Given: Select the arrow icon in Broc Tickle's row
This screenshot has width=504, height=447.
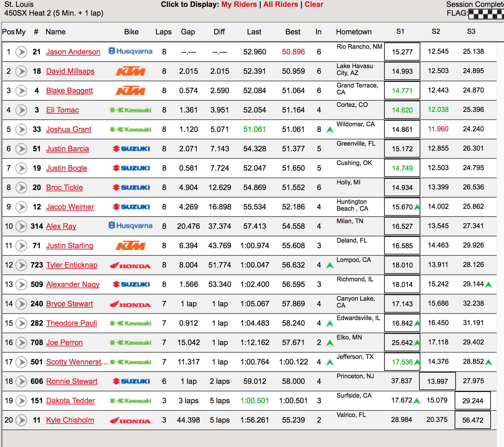Looking at the screenshot, I should (21, 188).
